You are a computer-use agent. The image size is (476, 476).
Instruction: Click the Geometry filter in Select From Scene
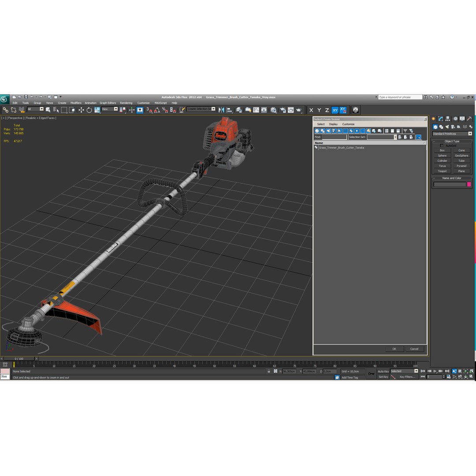[x=317, y=131]
